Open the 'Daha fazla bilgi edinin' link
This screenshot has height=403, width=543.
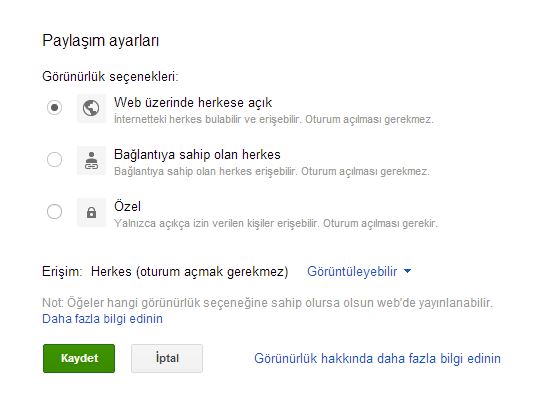[102, 319]
